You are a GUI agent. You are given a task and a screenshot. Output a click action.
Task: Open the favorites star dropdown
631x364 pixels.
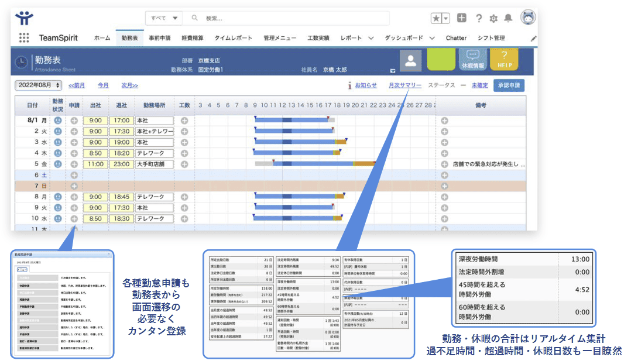[x=440, y=18]
